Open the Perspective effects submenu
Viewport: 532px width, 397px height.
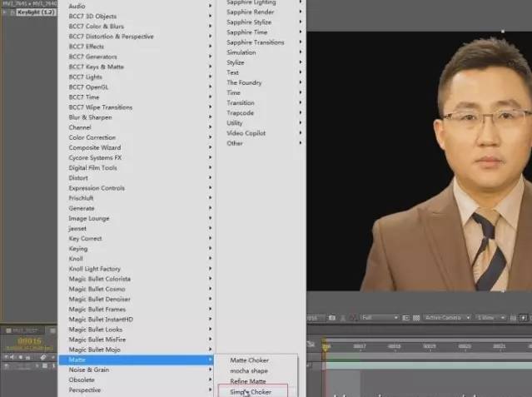click(136, 390)
